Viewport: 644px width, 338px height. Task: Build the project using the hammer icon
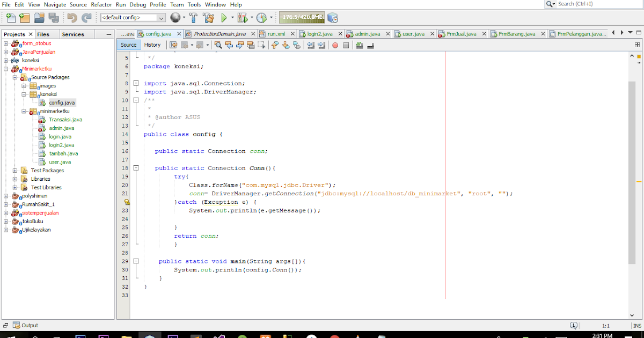click(x=194, y=17)
